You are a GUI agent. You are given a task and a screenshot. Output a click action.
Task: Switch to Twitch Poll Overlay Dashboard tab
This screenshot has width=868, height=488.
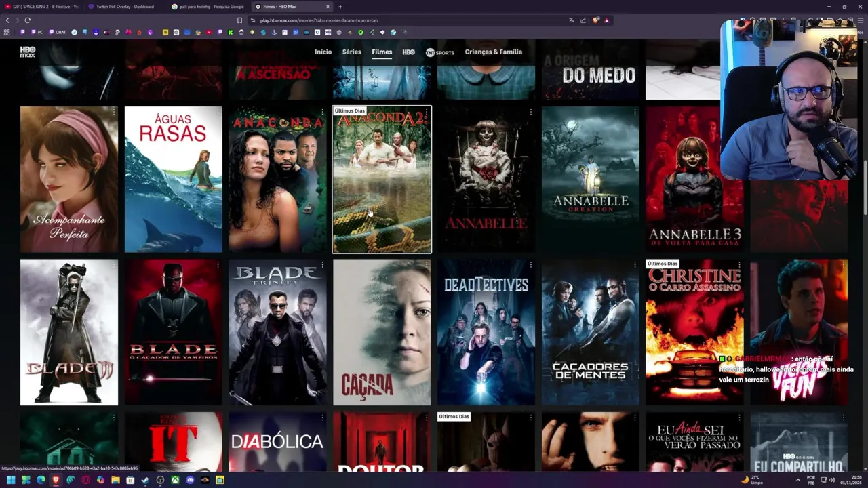tap(125, 7)
